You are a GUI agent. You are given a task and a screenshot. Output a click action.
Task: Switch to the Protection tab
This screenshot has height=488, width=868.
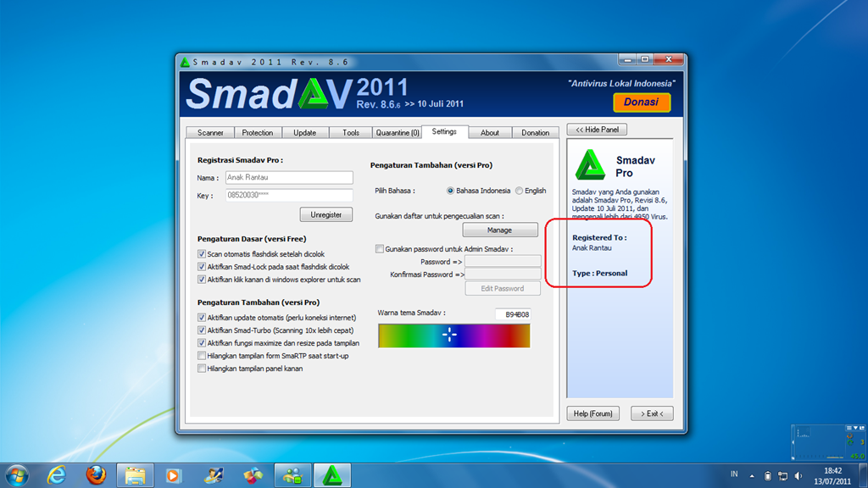coord(258,133)
